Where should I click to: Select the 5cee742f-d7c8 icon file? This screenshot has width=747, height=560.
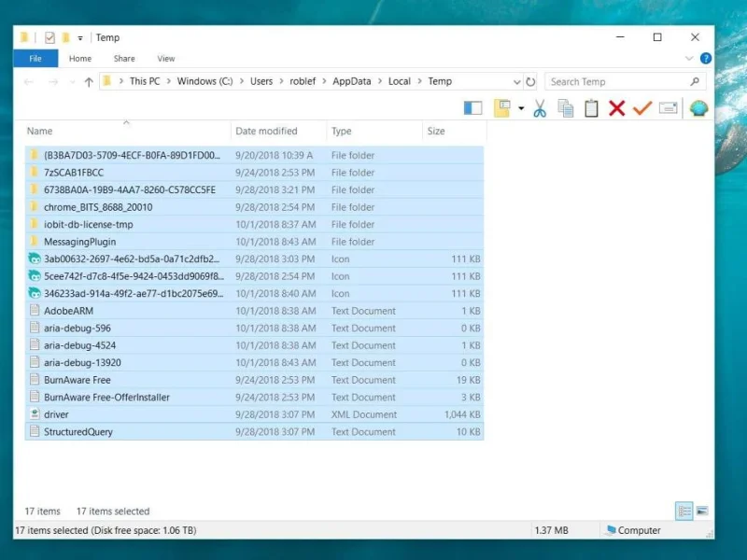tap(254, 276)
